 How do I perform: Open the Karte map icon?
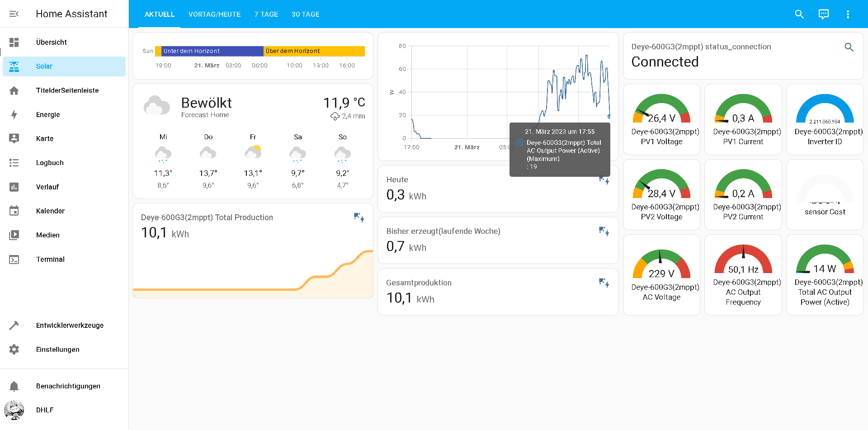coord(14,139)
